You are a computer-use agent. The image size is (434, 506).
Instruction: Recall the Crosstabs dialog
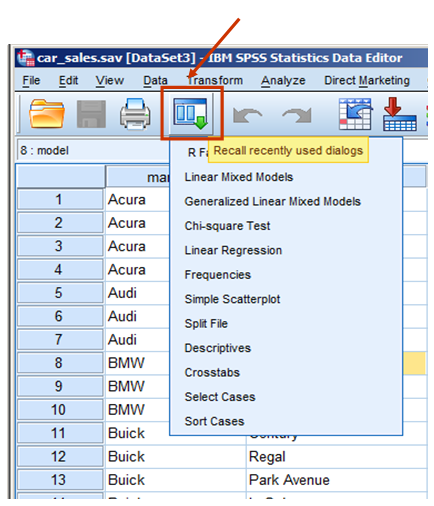point(212,372)
